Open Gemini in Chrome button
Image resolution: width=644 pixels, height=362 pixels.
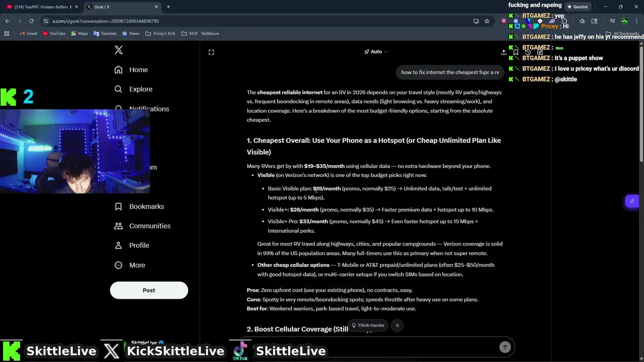pyautogui.click(x=577, y=7)
